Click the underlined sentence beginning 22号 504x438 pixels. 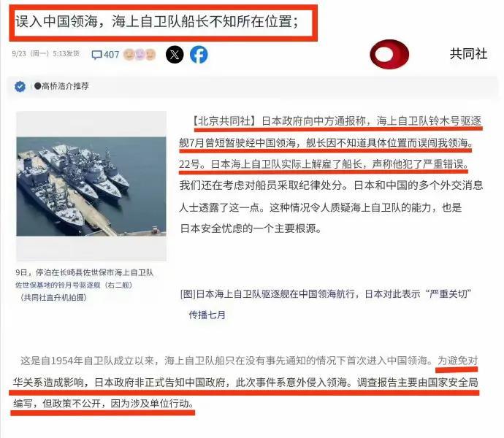click(x=324, y=164)
